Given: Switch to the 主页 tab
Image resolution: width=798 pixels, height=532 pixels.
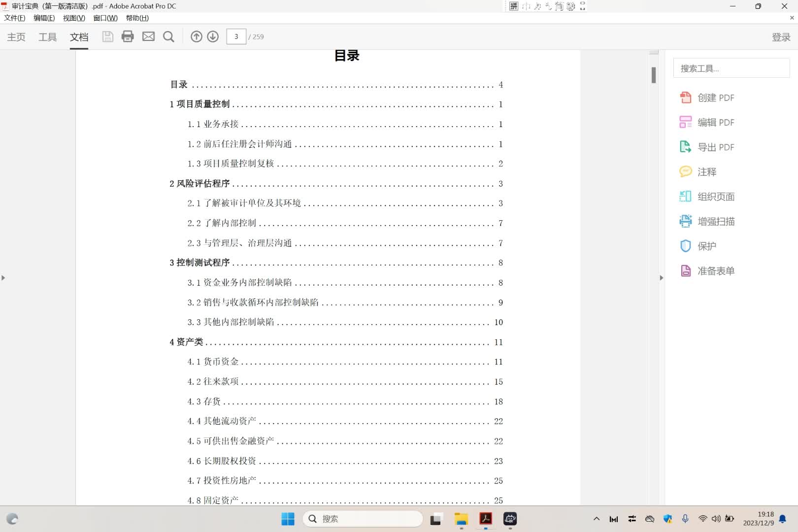Looking at the screenshot, I should coord(16,37).
